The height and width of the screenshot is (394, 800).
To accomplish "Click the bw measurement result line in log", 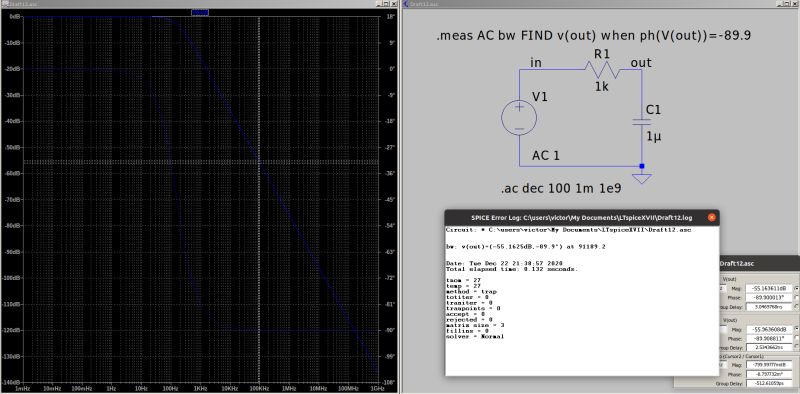I will coord(526,247).
